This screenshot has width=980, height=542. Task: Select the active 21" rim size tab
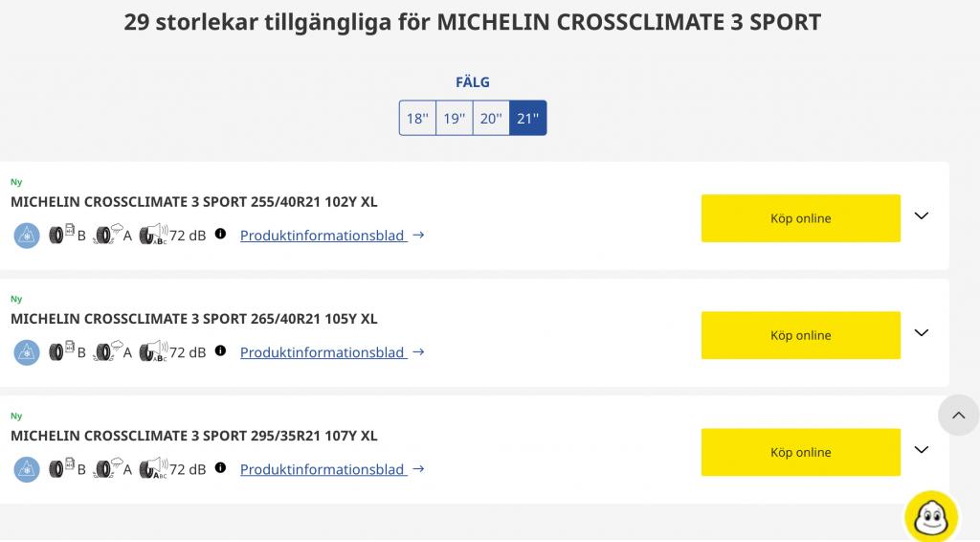coord(528,118)
